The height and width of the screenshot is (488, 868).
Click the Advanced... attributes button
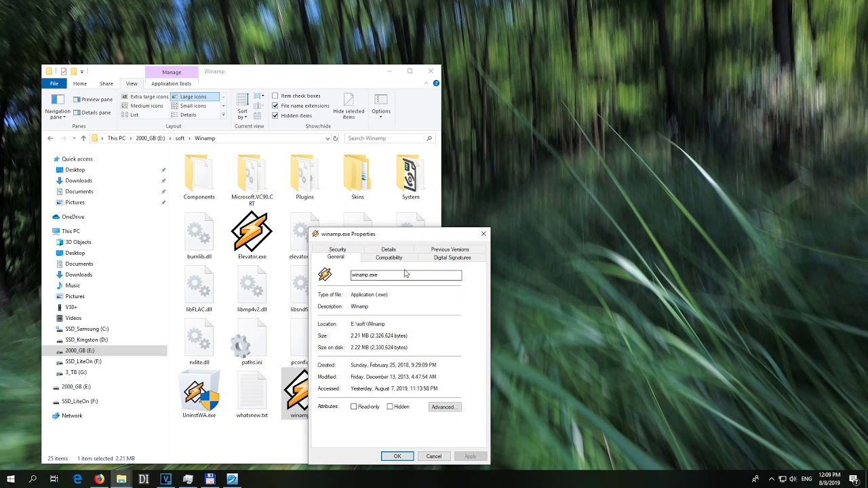click(445, 407)
